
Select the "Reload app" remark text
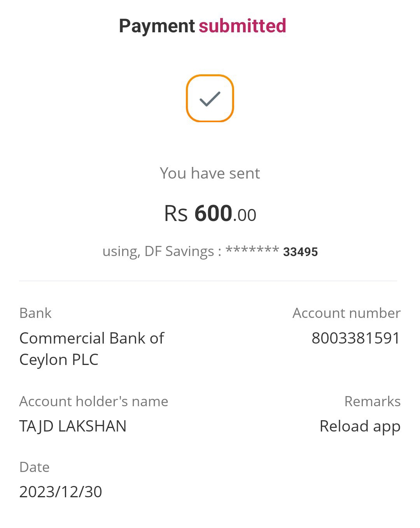tap(360, 426)
